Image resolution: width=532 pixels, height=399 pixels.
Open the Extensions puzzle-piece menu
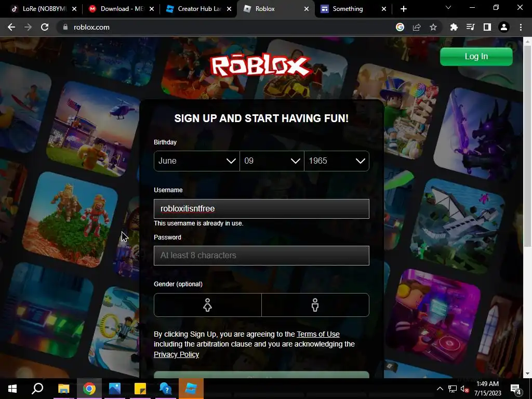[454, 27]
